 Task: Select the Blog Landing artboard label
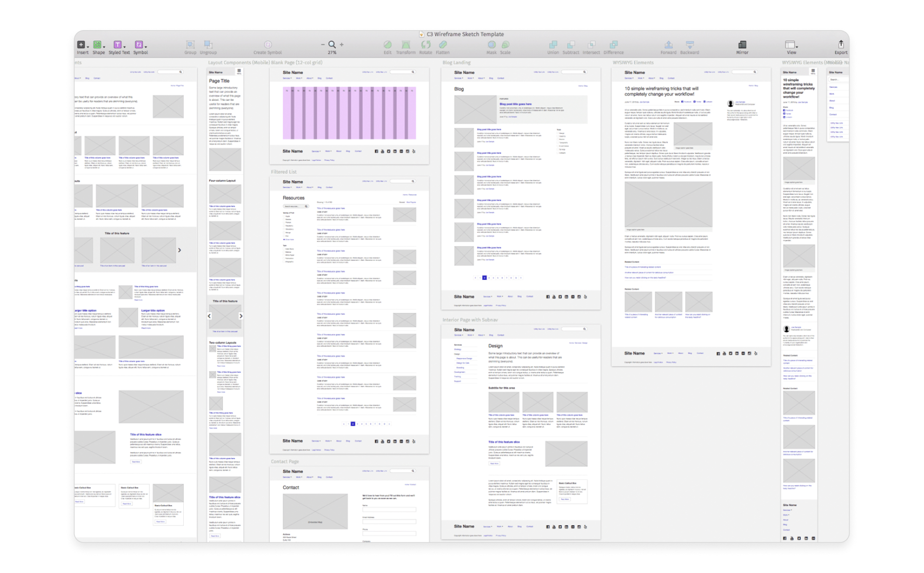(x=456, y=63)
